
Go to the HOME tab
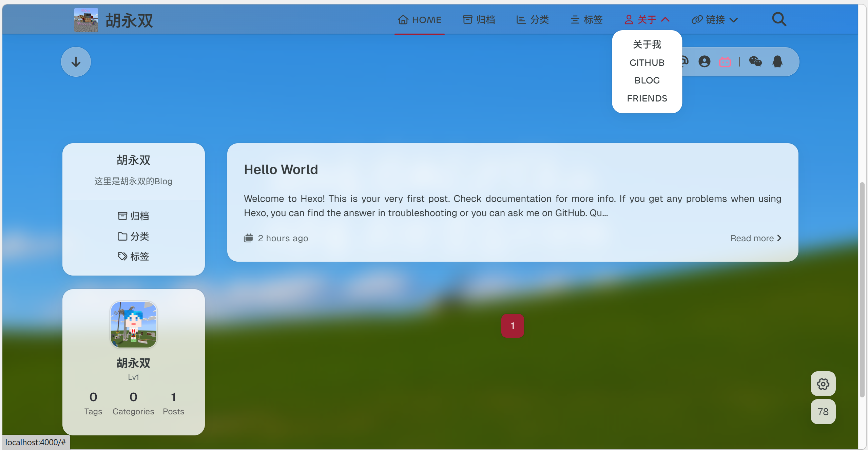coord(420,20)
